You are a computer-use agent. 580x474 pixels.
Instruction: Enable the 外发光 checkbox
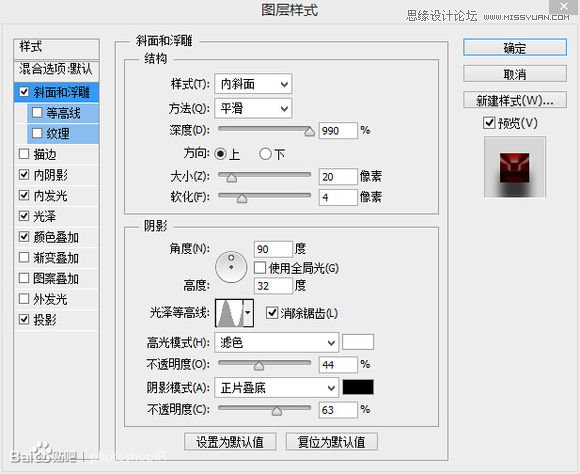[24, 299]
